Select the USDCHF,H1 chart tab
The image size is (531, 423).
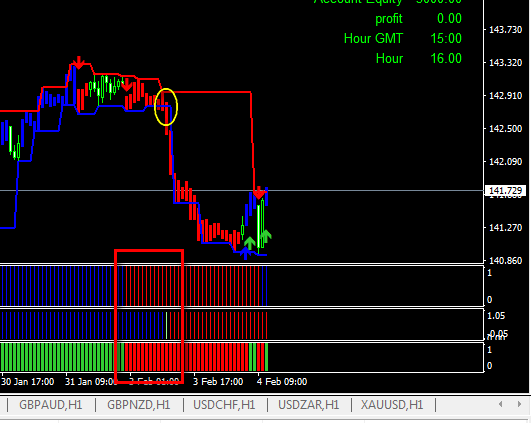coord(224,405)
